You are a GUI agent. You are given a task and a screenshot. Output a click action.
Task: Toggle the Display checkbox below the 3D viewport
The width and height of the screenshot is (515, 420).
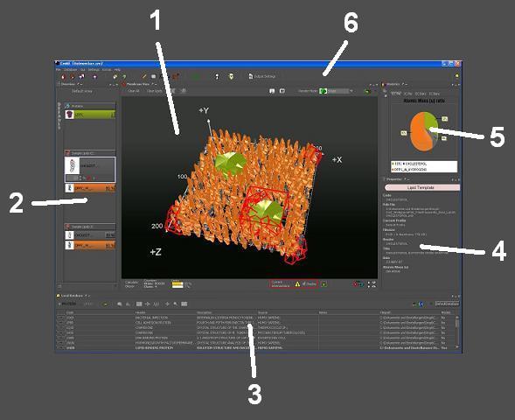(304, 284)
